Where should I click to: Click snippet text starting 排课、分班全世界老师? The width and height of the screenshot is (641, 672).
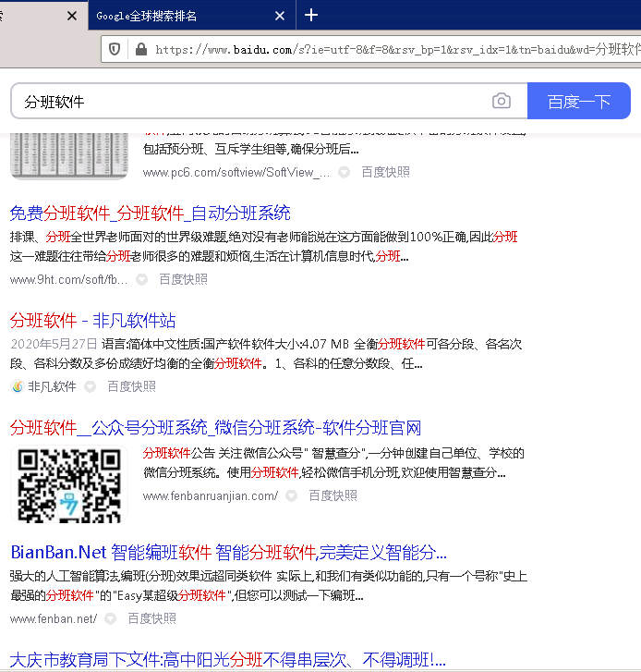(264, 247)
